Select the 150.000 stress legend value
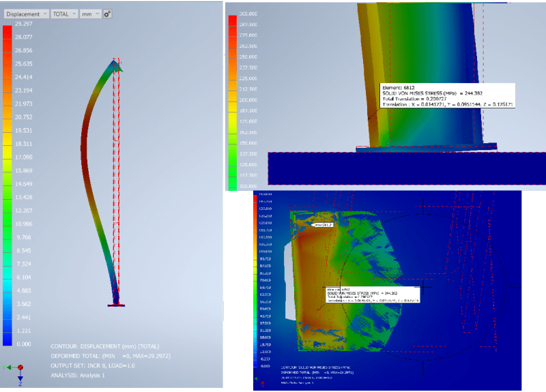Screen dimensions: 546x392 click(248, 143)
